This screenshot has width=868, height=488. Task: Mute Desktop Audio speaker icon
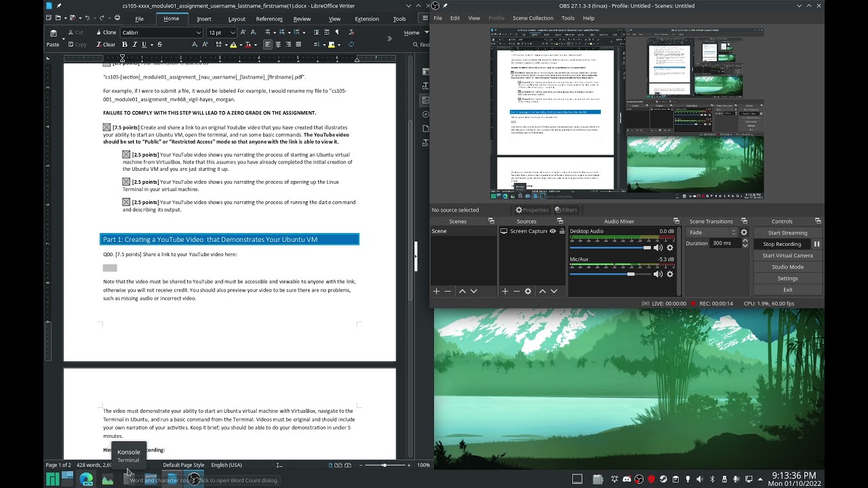(x=658, y=248)
